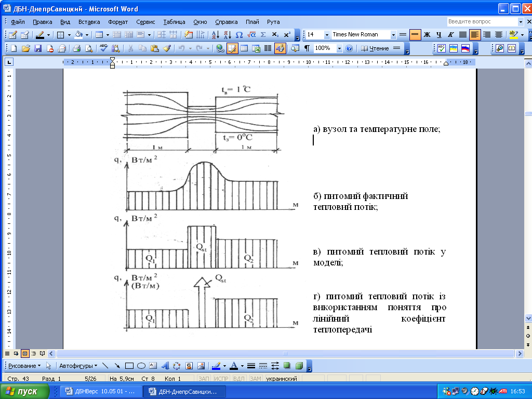Open the font size dropdown
The image size is (532, 399).
[x=327, y=35]
